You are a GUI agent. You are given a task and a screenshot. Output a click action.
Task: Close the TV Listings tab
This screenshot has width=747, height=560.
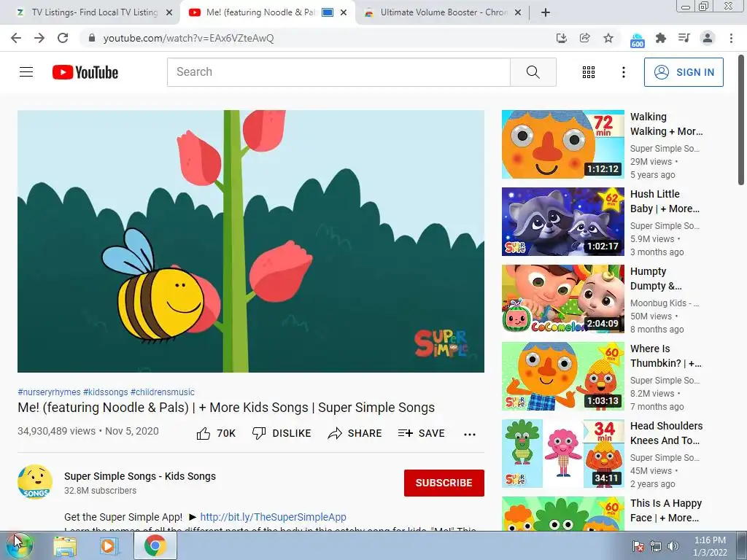[169, 13]
